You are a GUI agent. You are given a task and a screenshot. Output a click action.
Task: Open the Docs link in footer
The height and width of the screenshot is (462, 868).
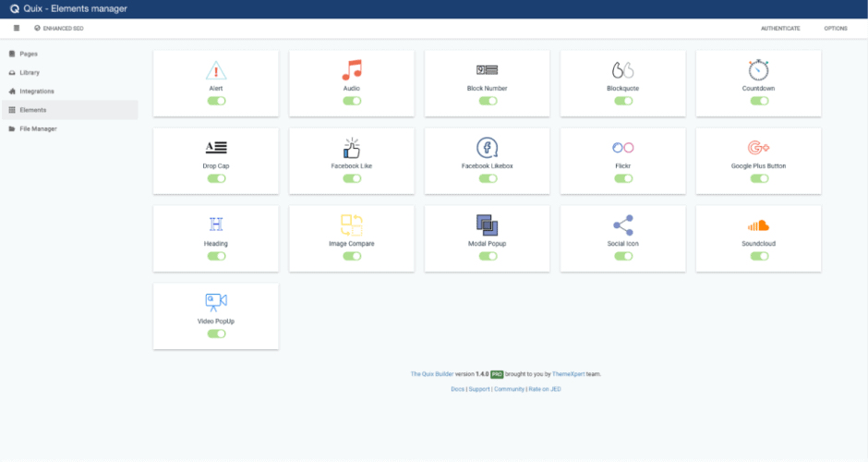[x=457, y=389]
